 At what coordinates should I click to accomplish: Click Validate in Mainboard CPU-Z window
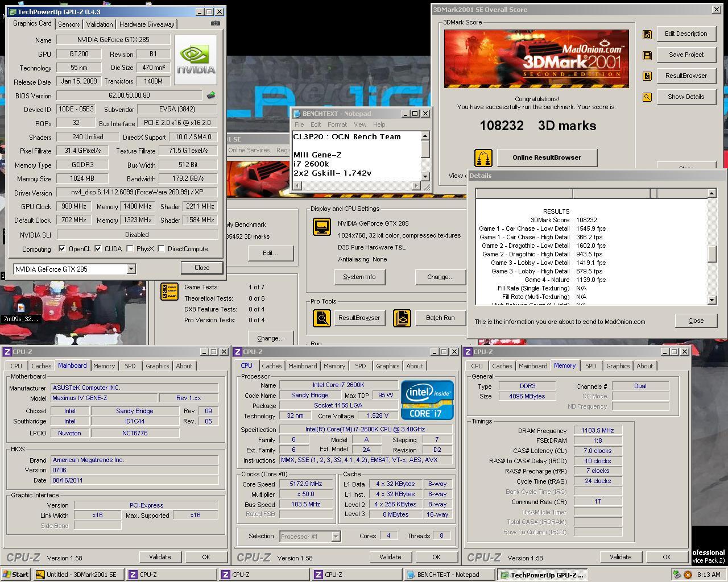pyautogui.click(x=160, y=557)
